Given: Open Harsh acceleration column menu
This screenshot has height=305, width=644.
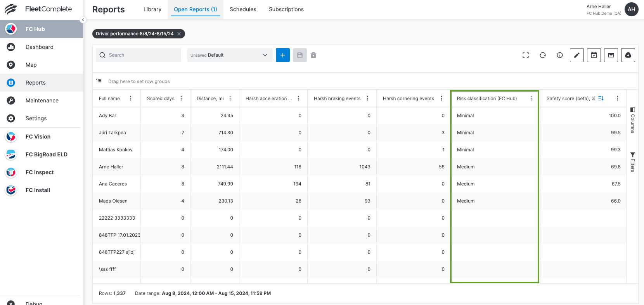Looking at the screenshot, I should pyautogui.click(x=298, y=99).
